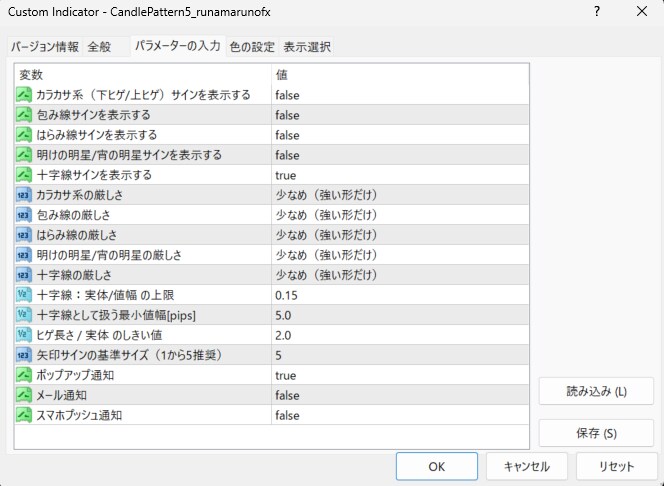Image resolution: width=664 pixels, height=486 pixels.
Task: Select the ポップアップ通知 label
Action: 75,376
